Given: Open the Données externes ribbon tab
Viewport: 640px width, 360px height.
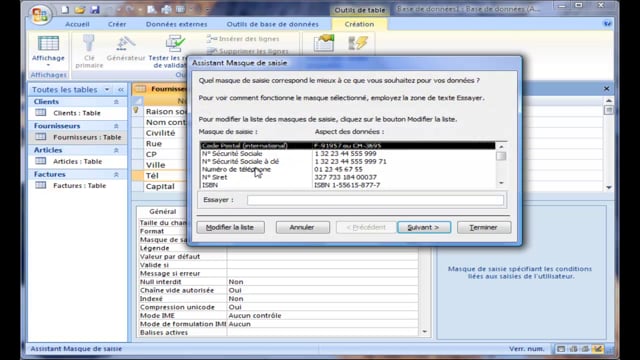Looking at the screenshot, I should pos(176,24).
